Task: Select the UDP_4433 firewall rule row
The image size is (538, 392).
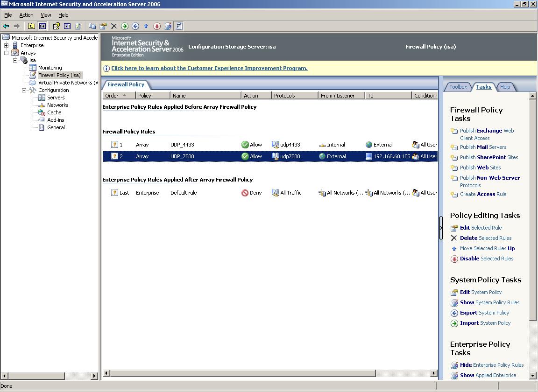Action: tap(270, 145)
